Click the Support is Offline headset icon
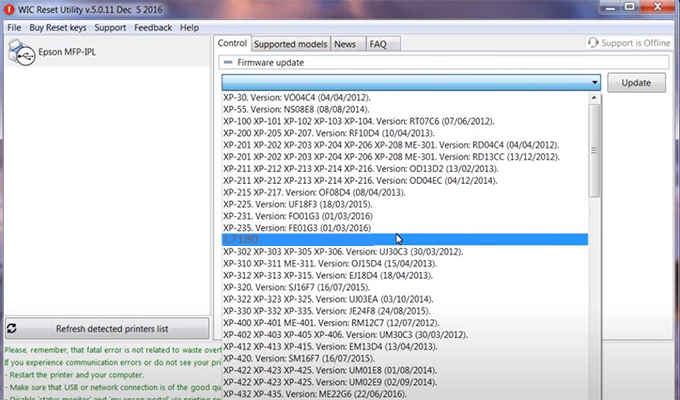This screenshot has height=400, width=680. pyautogui.click(x=592, y=43)
